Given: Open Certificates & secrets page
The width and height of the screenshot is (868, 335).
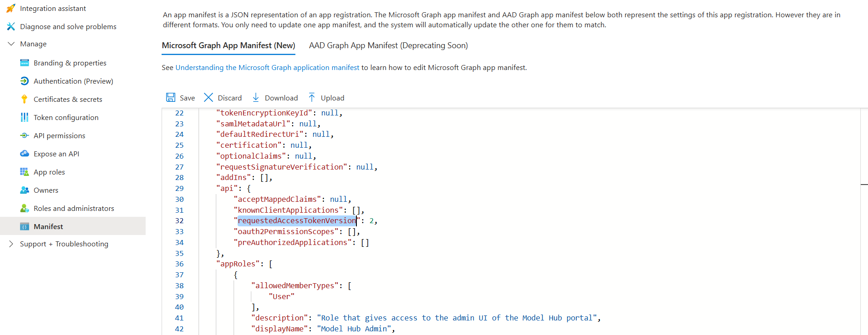Looking at the screenshot, I should (68, 100).
